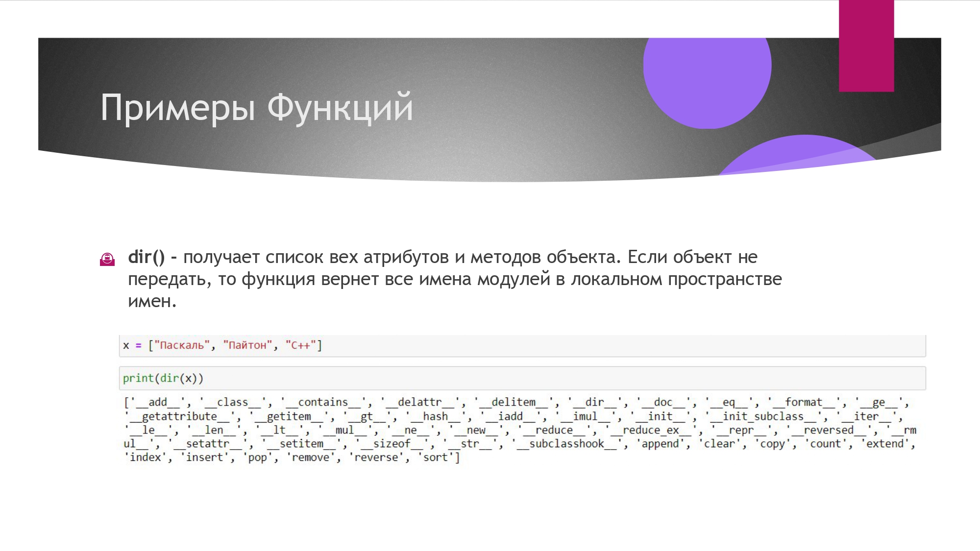Click '__sizeof__' in the output
Screen dimensions: 980x551
pyautogui.click(x=392, y=444)
